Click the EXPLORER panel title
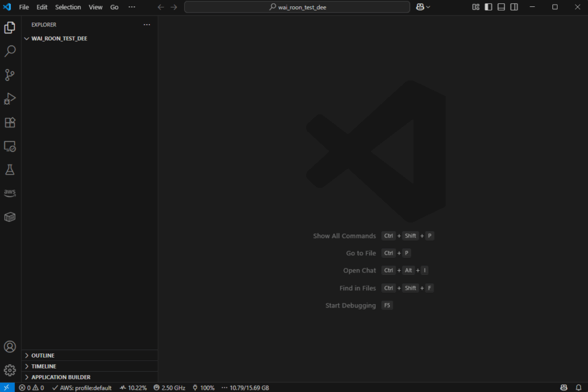588x392 pixels. (x=44, y=25)
